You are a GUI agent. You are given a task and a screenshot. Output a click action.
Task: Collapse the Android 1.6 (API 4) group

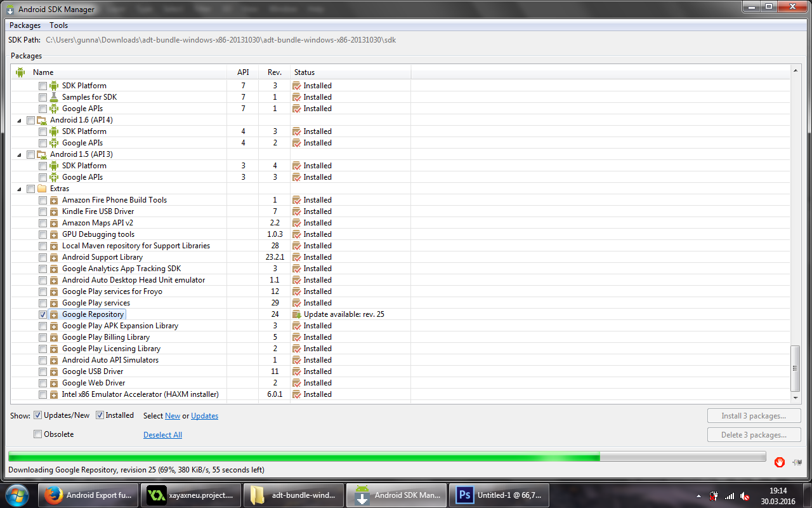click(x=19, y=120)
